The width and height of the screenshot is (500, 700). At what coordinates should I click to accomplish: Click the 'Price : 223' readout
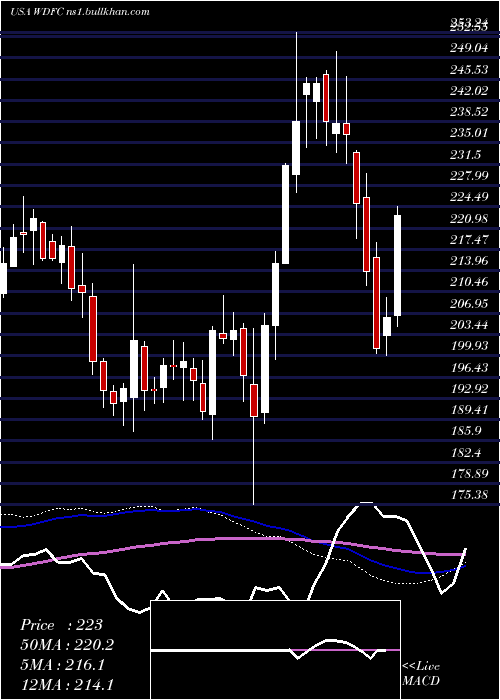(61, 625)
